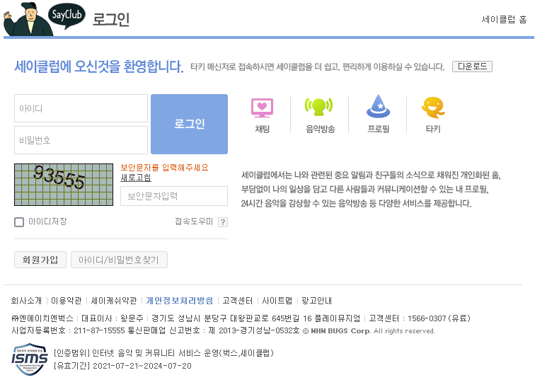Click the 유효기간 2021-07-21~2024-07-20 text

(x=122, y=366)
